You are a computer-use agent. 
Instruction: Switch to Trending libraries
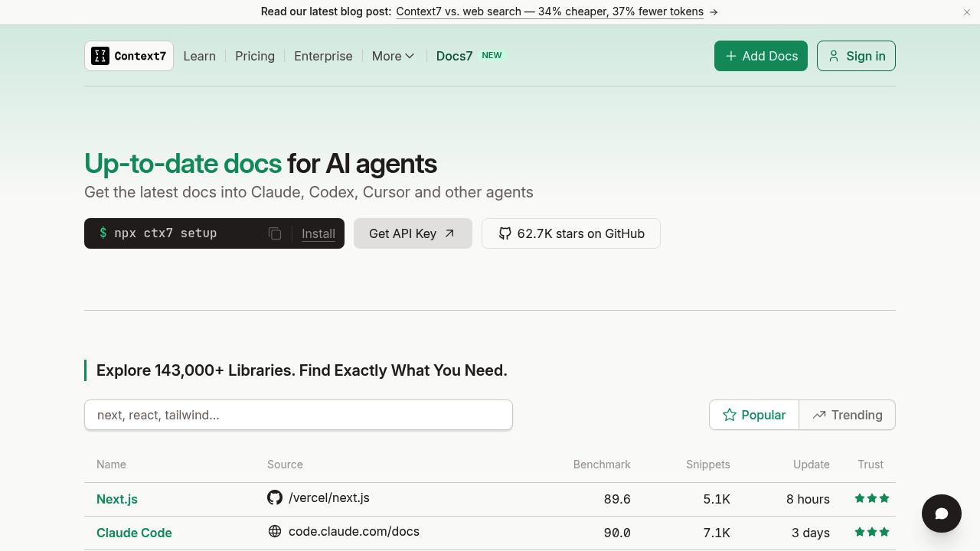point(848,415)
